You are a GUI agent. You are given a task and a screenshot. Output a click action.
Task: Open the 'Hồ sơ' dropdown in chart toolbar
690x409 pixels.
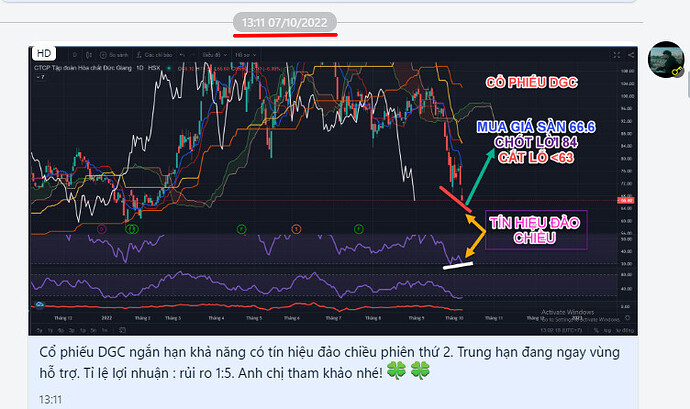pos(245,55)
